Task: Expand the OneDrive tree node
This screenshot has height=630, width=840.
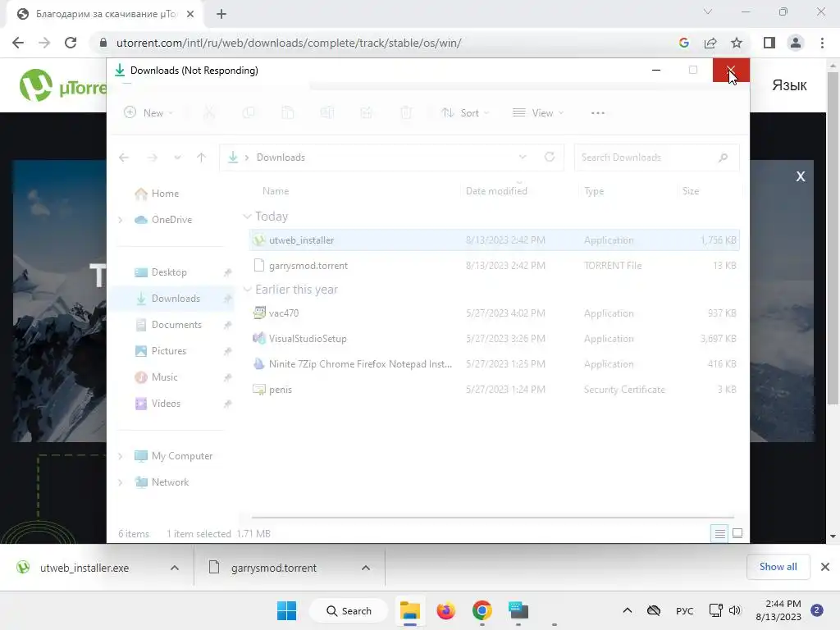Action: (x=121, y=220)
